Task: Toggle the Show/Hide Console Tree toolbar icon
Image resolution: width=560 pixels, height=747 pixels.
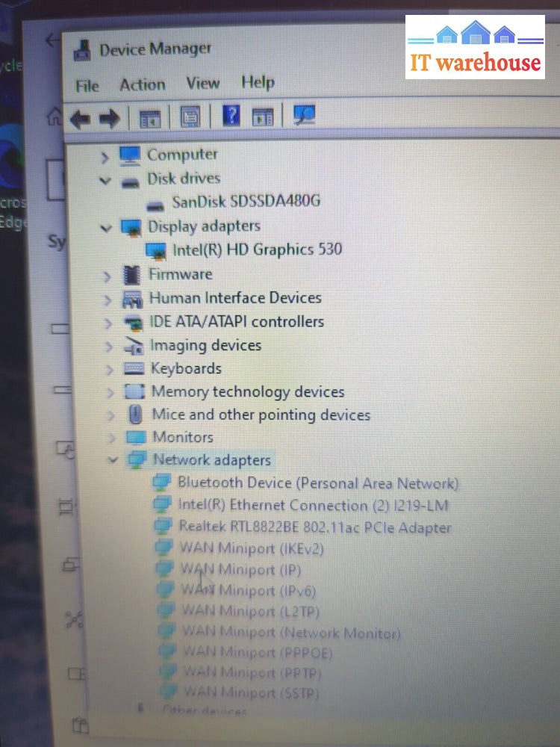Action: pyautogui.click(x=150, y=118)
